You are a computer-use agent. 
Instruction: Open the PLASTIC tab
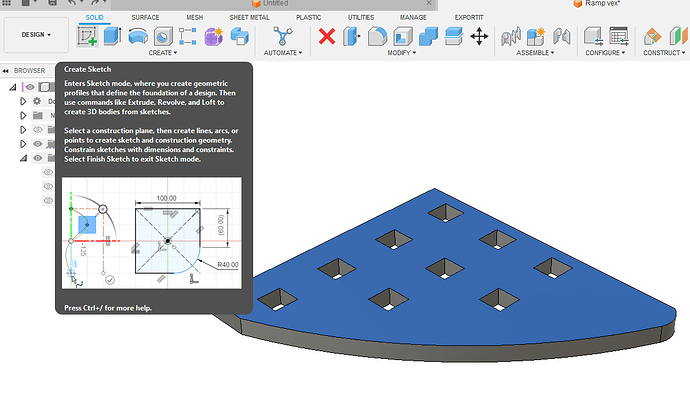click(x=308, y=18)
